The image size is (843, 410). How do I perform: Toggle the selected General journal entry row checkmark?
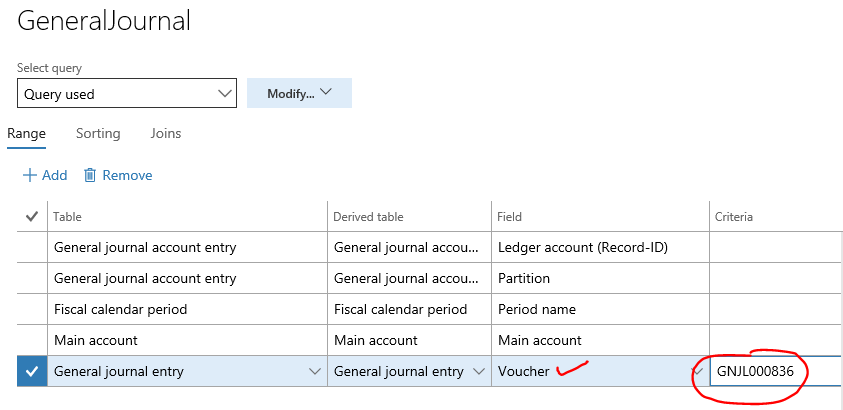pyautogui.click(x=32, y=371)
